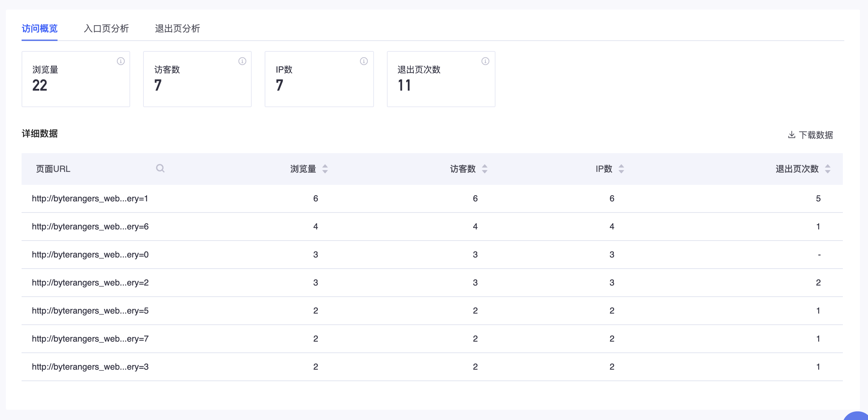
Task: Select the IP数 summary card
Action: pos(319,79)
